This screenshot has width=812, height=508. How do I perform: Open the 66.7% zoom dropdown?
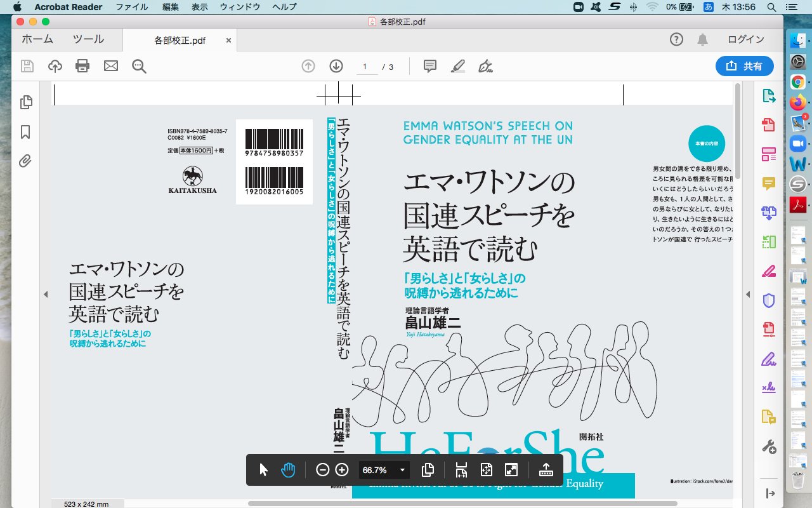[x=384, y=470]
